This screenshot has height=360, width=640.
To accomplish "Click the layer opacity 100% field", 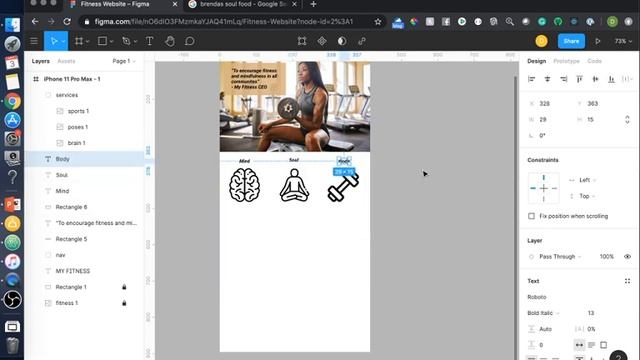I will 607,257.
